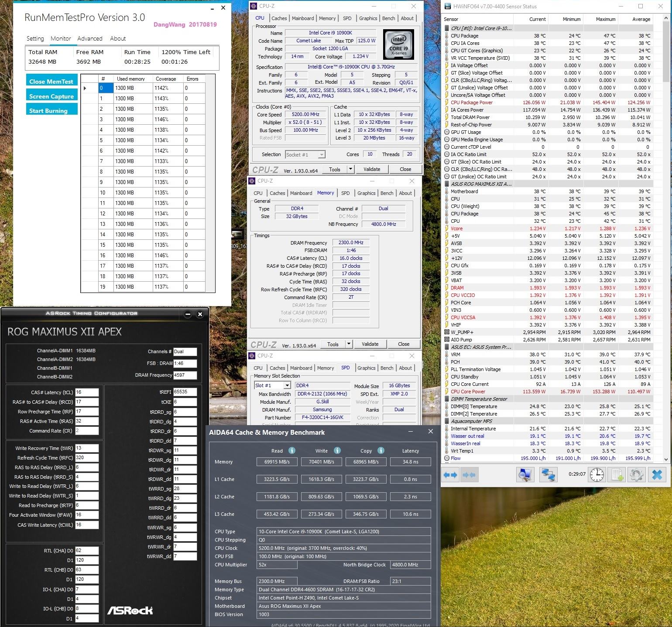
Task: Click the GPU GT Usage circle icon
Action: coord(447,132)
